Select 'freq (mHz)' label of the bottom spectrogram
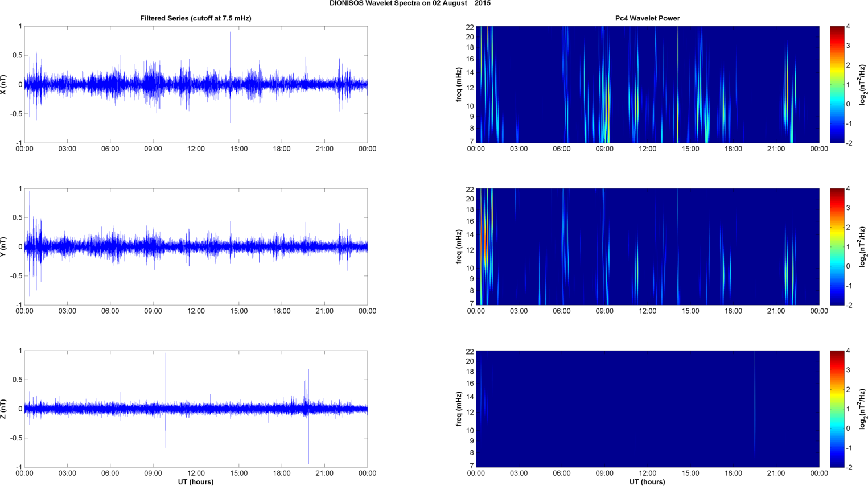The width and height of the screenshot is (868, 486). click(459, 409)
